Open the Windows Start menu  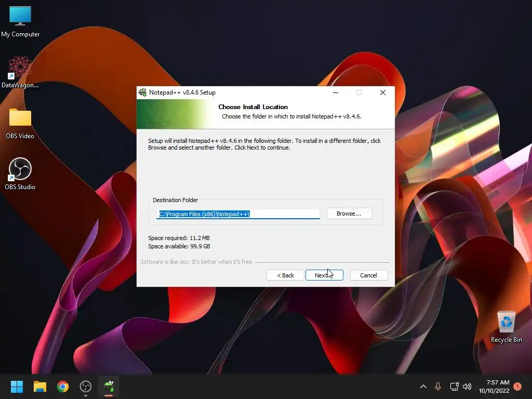pyautogui.click(x=17, y=387)
